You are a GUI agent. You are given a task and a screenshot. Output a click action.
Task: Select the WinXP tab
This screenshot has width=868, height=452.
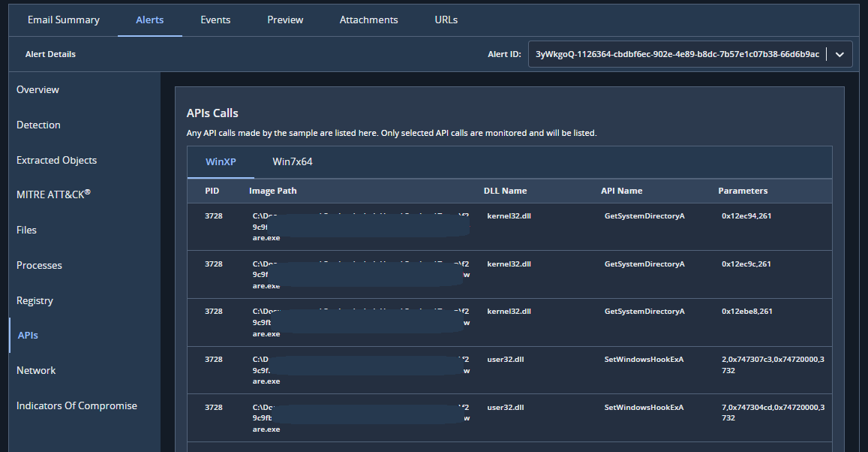221,161
